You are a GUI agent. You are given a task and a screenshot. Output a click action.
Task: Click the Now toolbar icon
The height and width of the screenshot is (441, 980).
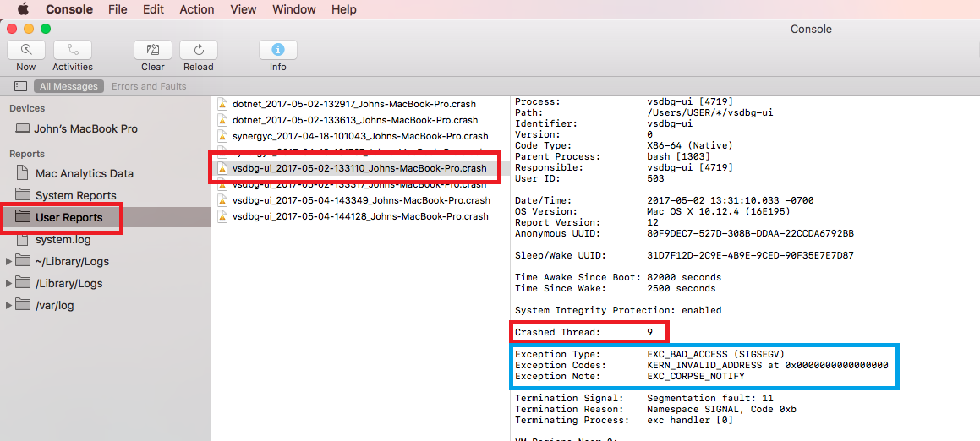(x=26, y=50)
